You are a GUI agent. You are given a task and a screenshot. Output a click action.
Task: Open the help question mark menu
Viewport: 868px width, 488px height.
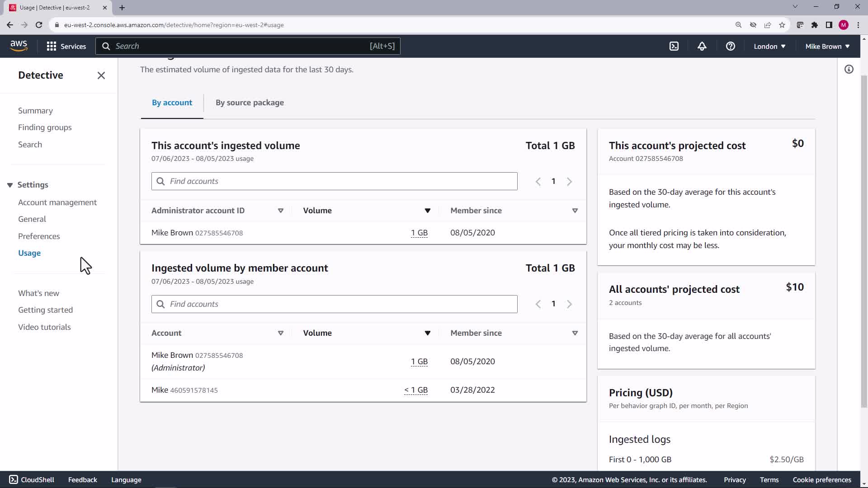730,46
